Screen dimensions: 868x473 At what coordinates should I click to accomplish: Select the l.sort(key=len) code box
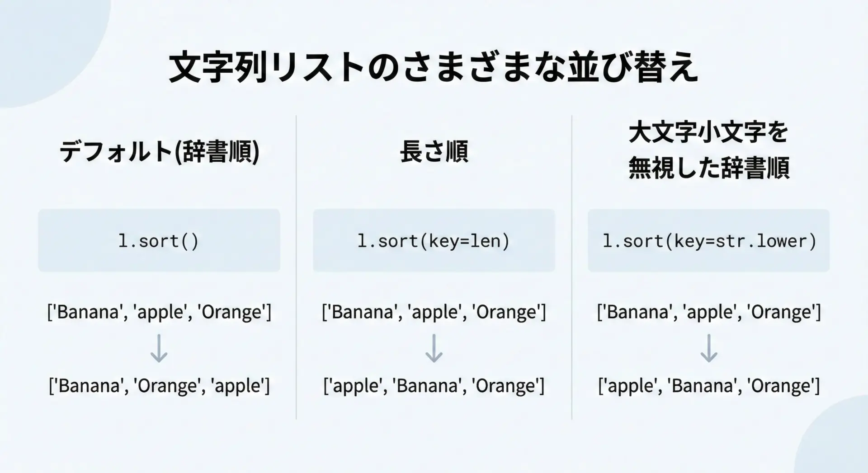tap(434, 240)
